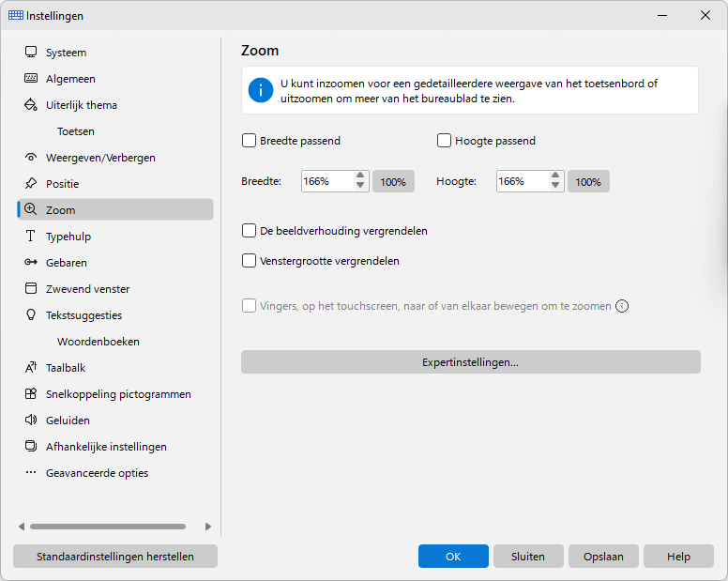Minimize the Instellingen window
Viewport: 728px width, 581px height.
[x=662, y=15]
